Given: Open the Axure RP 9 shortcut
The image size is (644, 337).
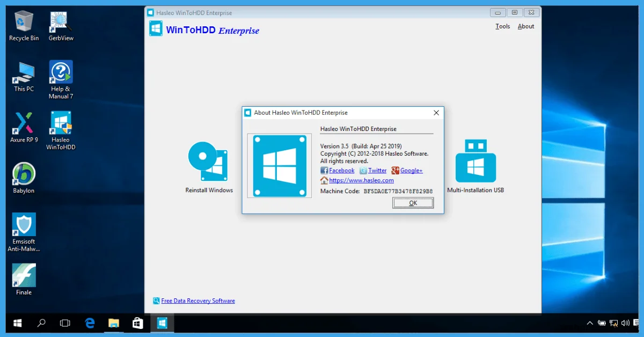Looking at the screenshot, I should (x=24, y=127).
